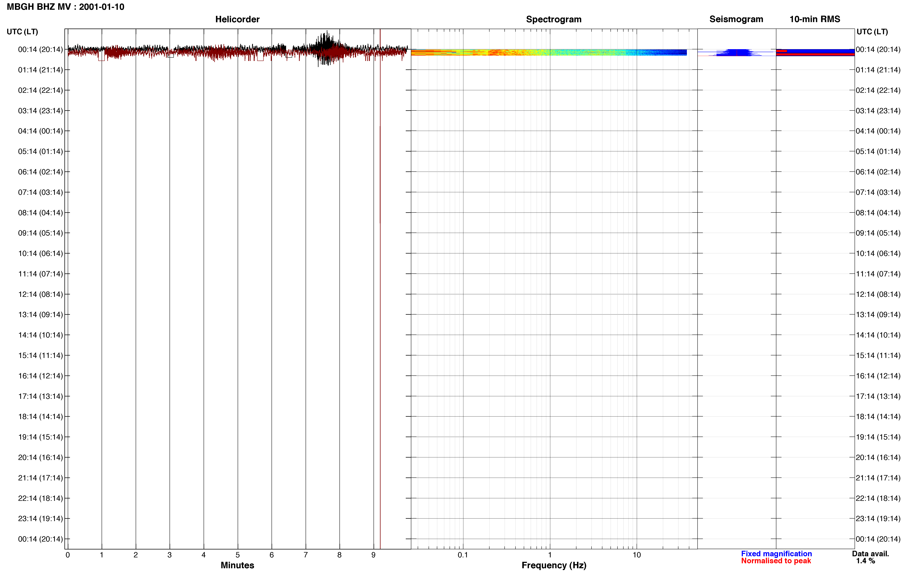Click the UTC (LT) label right of the RMS panel

(x=872, y=32)
